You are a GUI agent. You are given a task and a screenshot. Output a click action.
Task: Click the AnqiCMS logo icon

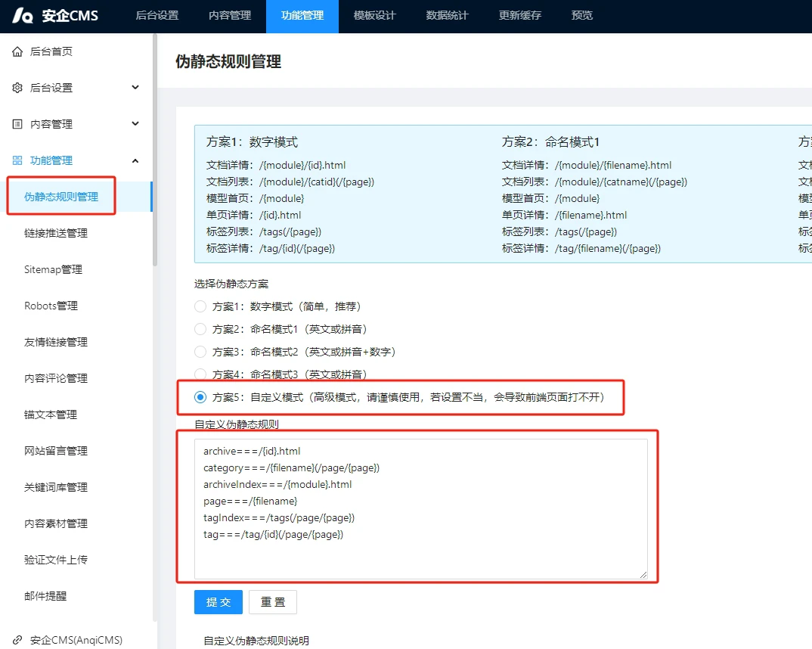tap(24, 16)
